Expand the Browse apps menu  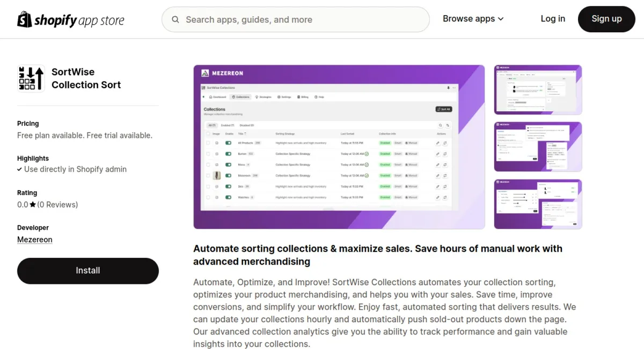tap(473, 19)
